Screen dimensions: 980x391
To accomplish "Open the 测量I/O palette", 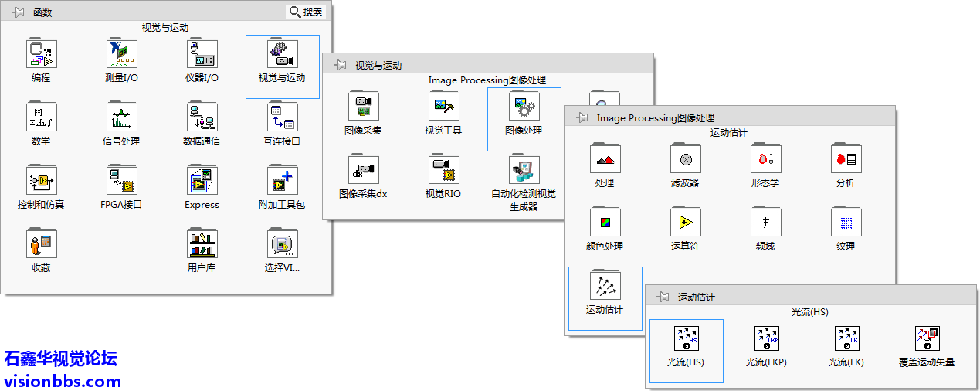I will coord(121,55).
